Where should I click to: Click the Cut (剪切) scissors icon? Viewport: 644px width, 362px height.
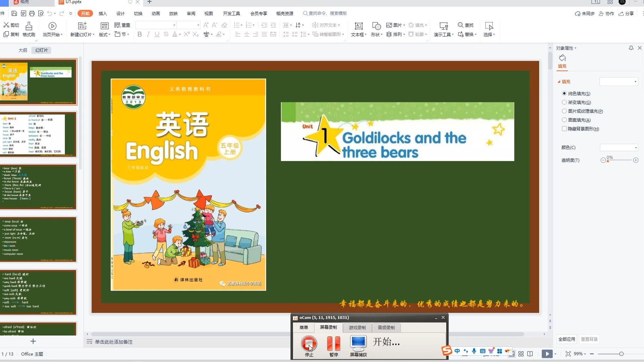tap(6, 25)
